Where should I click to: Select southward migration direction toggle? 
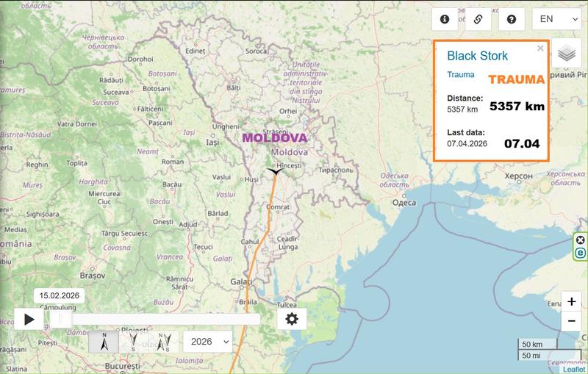tap(134, 342)
